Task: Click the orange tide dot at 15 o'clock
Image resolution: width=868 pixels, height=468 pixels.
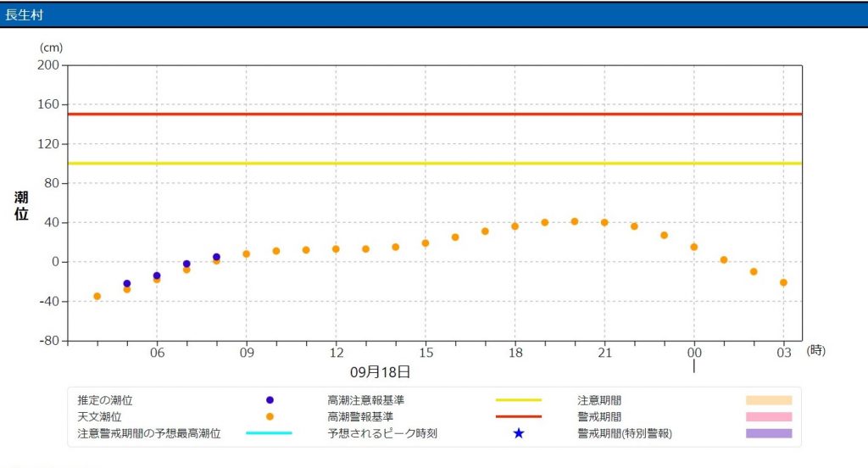Action: coord(426,243)
